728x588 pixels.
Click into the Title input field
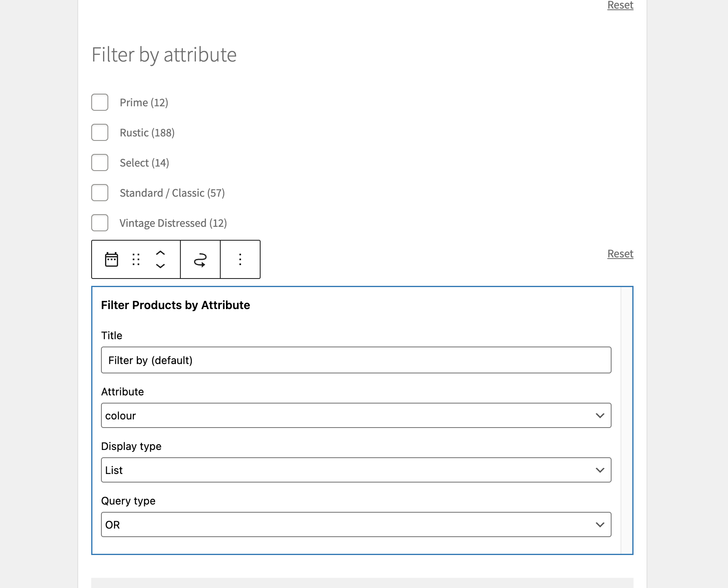(356, 360)
